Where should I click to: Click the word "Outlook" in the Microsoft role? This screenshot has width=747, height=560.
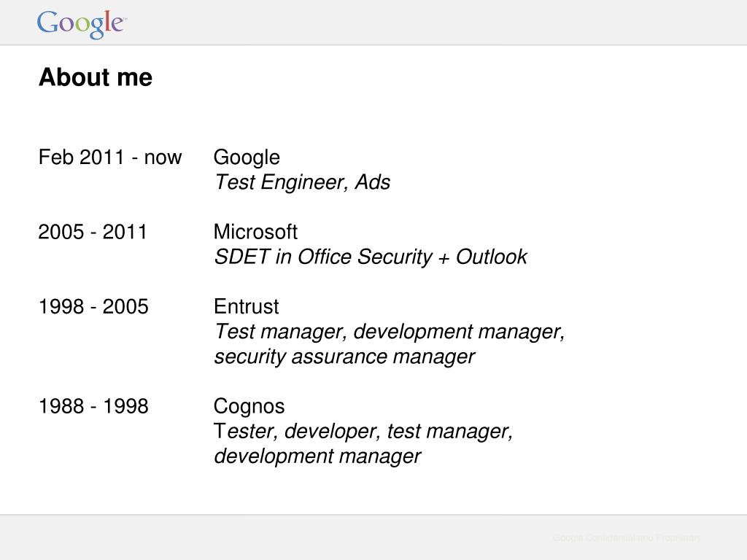click(492, 257)
